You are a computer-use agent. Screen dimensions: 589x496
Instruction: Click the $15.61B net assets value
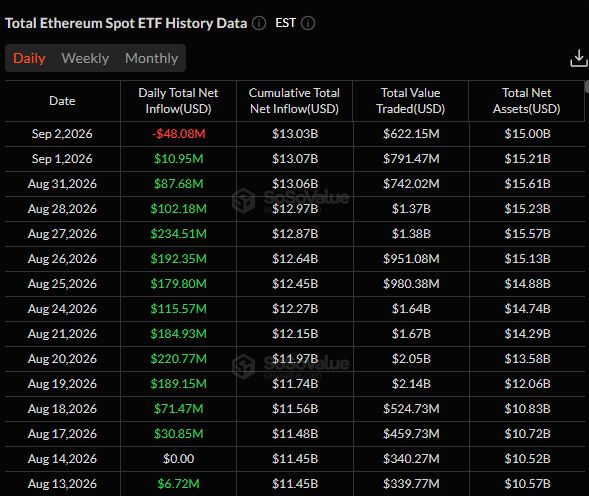point(527,184)
